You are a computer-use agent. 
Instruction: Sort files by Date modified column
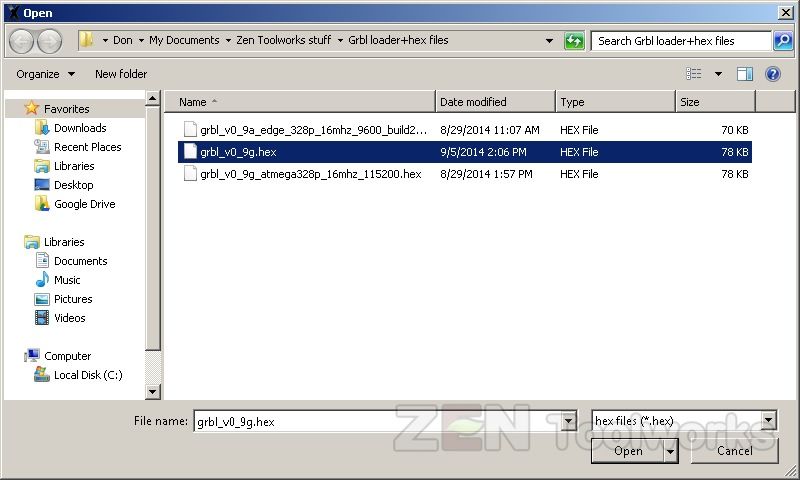(494, 102)
